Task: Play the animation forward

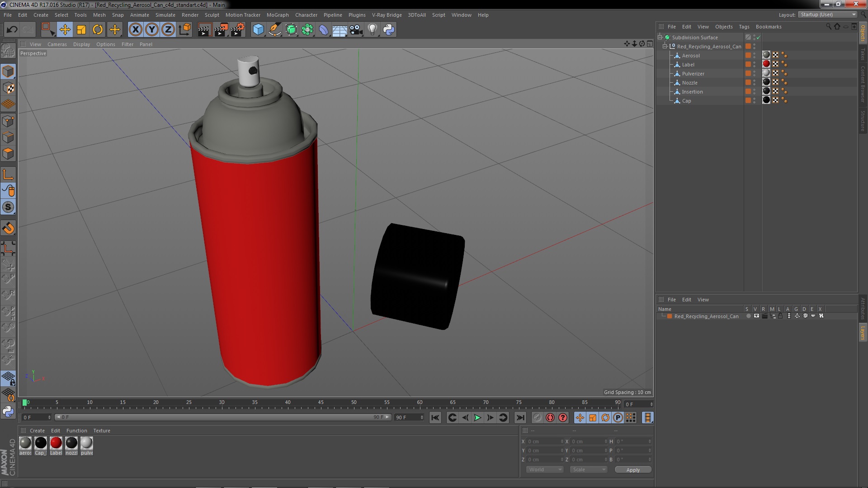Action: (477, 418)
